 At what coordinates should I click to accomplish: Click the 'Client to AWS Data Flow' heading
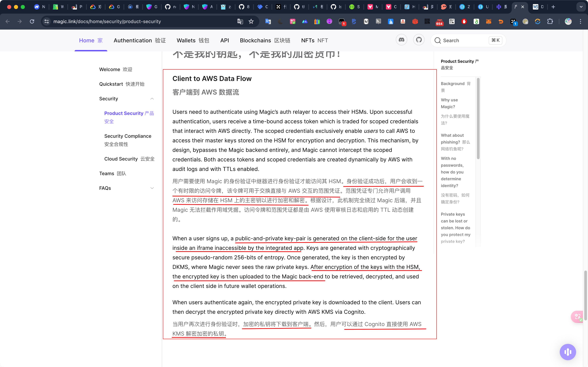tap(212, 79)
